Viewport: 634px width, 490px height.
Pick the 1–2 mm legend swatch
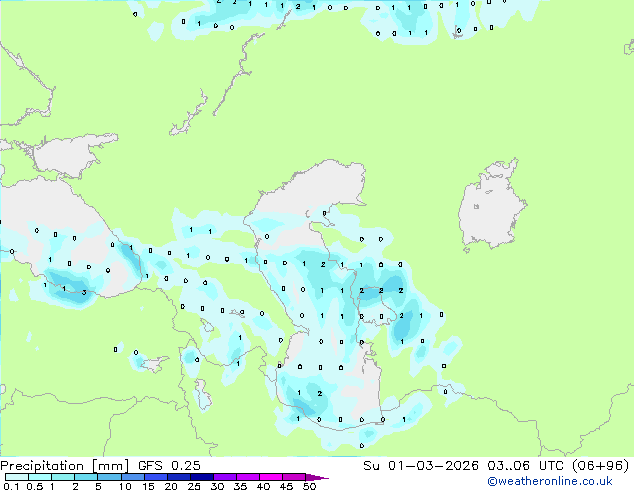pyautogui.click(x=63, y=477)
